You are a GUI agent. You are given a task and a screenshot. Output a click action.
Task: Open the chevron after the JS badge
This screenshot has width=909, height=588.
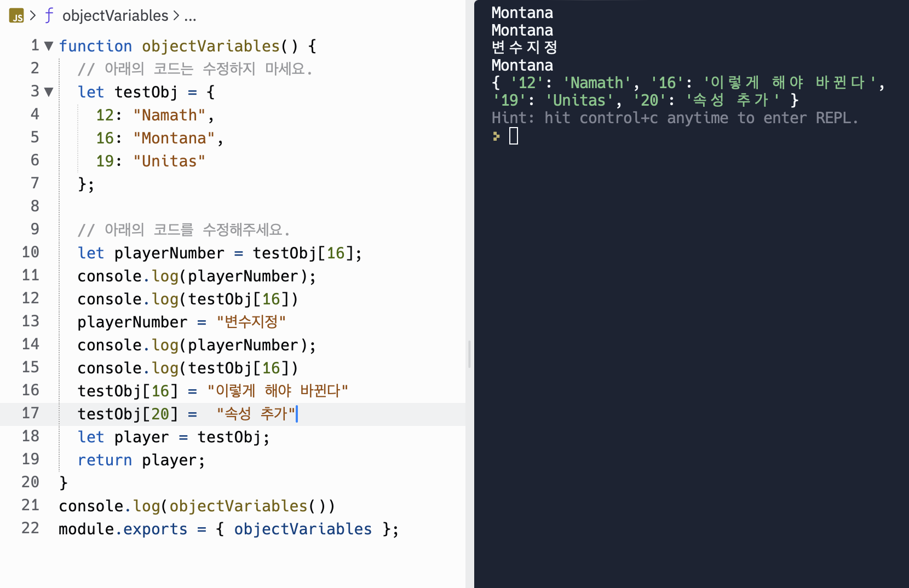[33, 15]
